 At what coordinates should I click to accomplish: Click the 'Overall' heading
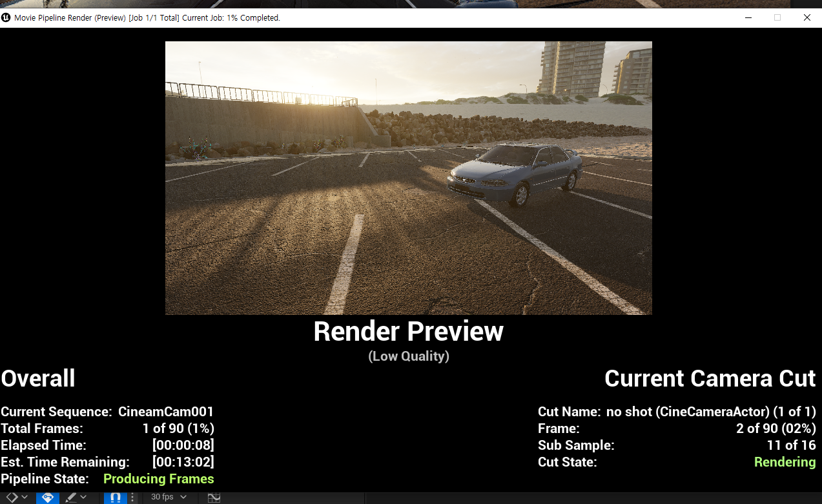(x=38, y=378)
